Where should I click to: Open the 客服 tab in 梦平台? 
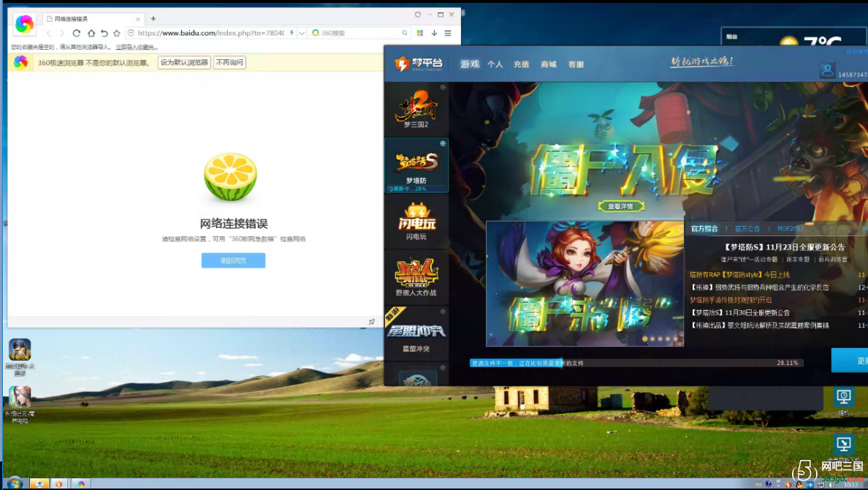click(576, 64)
